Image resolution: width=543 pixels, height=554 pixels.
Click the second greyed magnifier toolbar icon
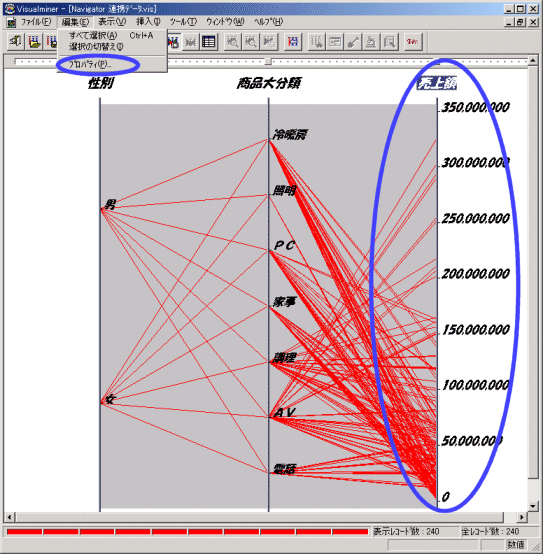pos(250,42)
